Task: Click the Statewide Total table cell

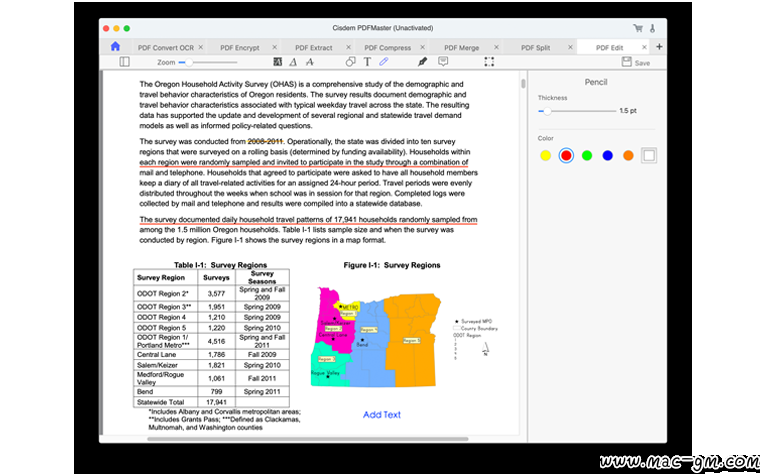Action: 165,402
